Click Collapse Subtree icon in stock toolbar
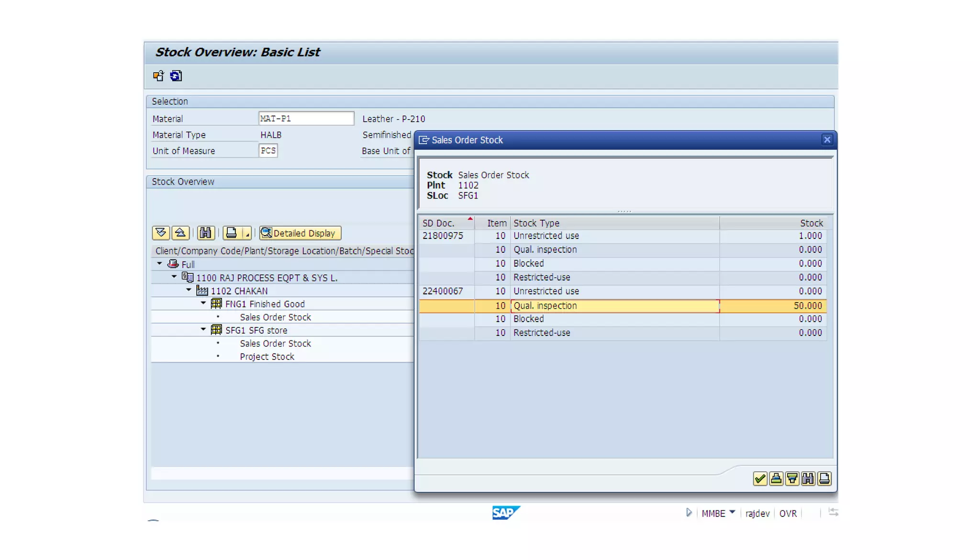The width and height of the screenshot is (980, 560). [x=180, y=233]
